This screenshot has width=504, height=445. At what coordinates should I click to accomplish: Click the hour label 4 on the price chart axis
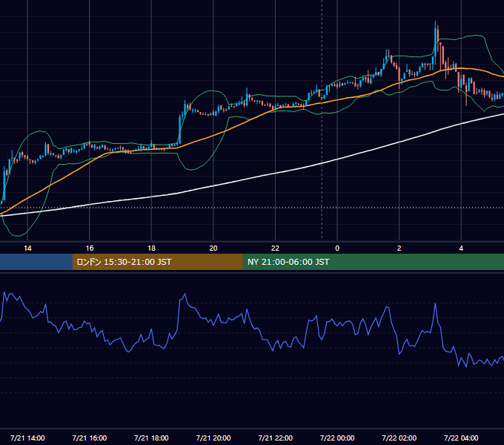pos(461,248)
